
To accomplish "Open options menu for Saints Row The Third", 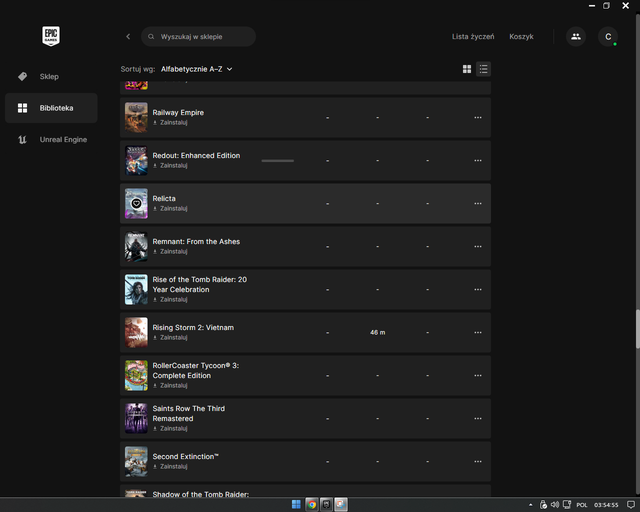I will point(478,419).
